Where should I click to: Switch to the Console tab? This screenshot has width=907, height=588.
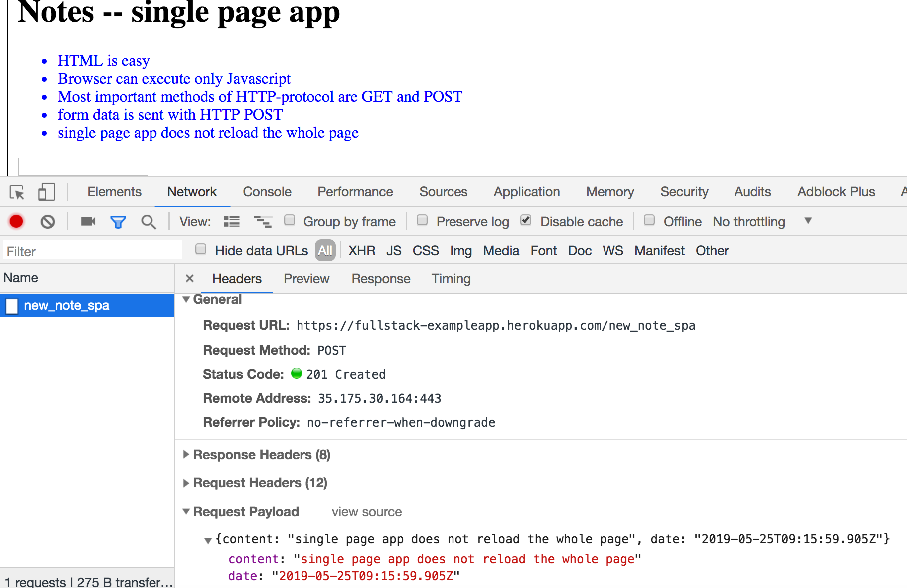267,192
